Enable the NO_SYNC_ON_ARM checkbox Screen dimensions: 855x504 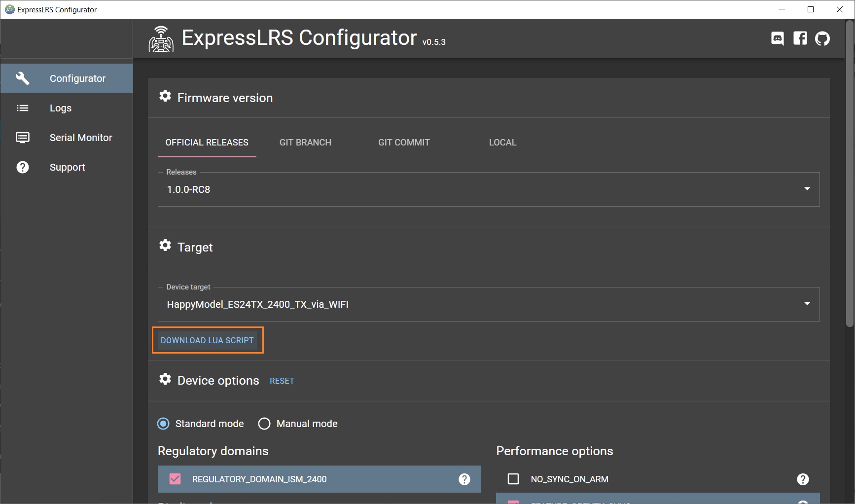click(x=513, y=479)
